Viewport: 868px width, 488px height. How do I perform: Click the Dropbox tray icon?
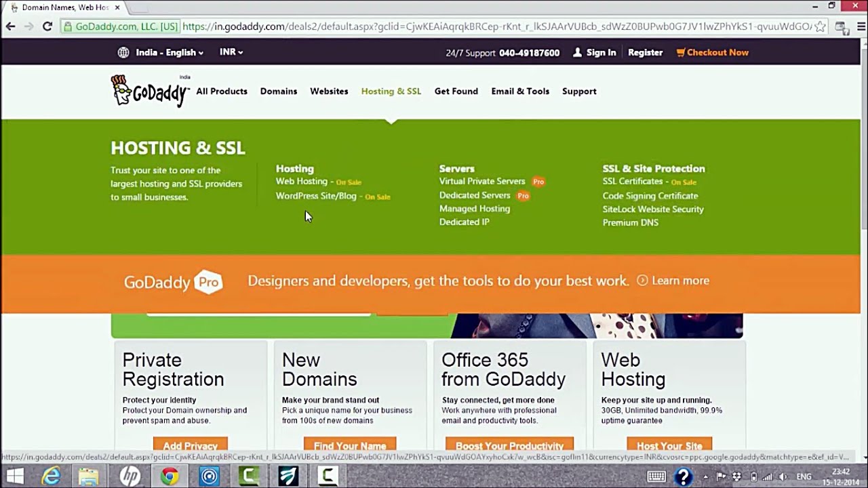click(x=737, y=476)
